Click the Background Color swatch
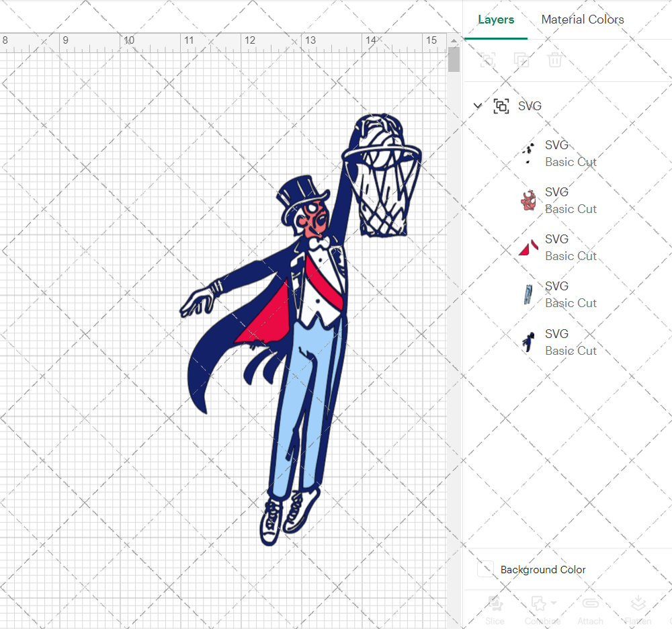The width and height of the screenshot is (672, 629). point(485,569)
